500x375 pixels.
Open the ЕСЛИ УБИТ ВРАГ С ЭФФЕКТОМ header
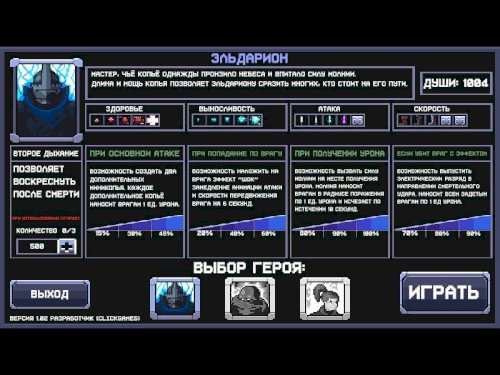[x=442, y=154]
